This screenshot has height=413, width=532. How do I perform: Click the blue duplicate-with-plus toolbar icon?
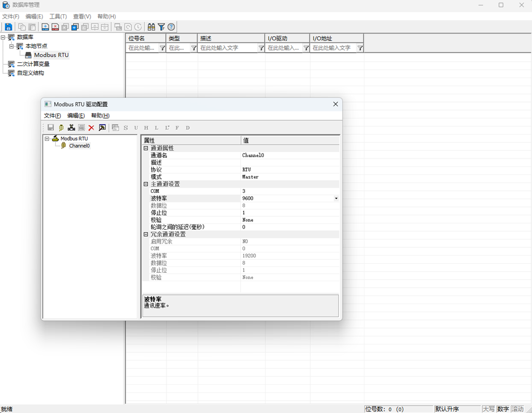click(x=75, y=27)
